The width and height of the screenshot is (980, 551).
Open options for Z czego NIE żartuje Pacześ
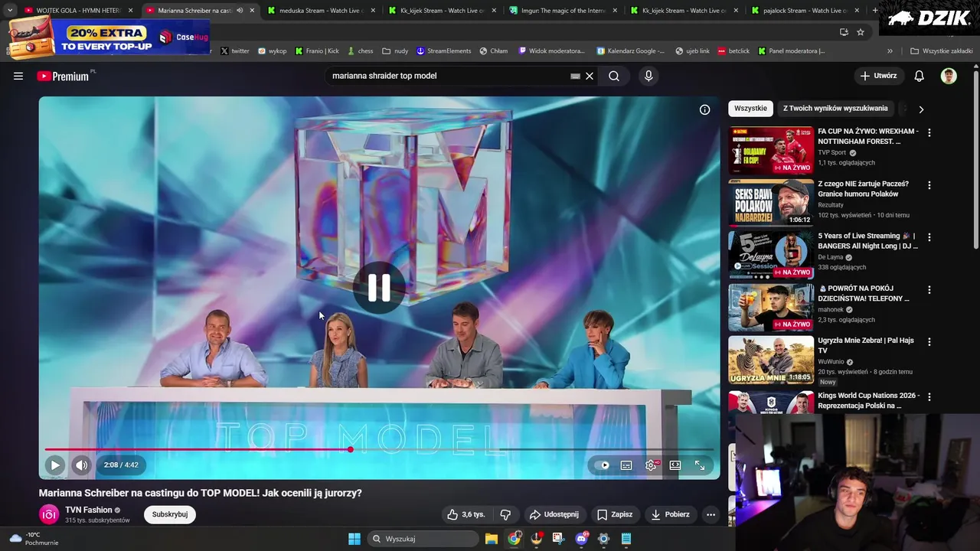[x=929, y=185]
